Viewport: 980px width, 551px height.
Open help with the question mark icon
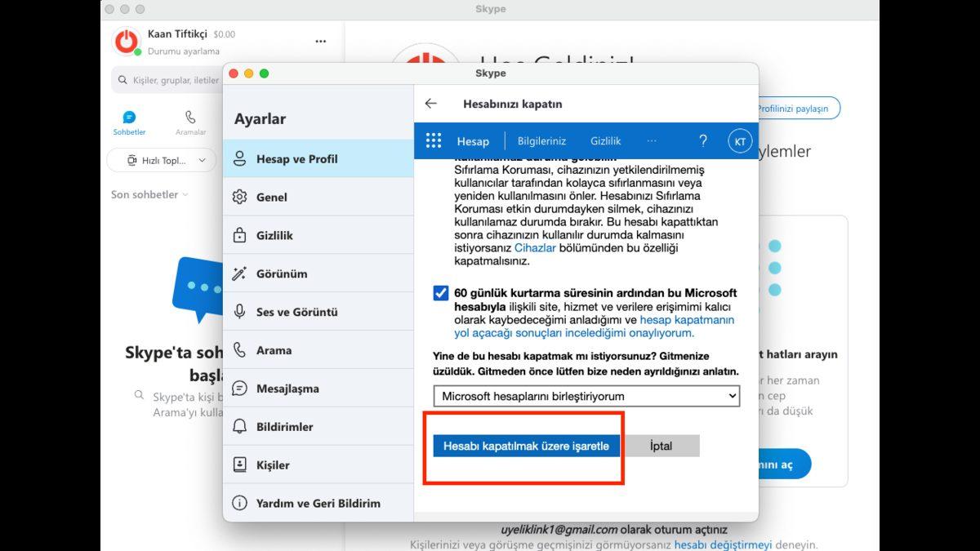(702, 140)
